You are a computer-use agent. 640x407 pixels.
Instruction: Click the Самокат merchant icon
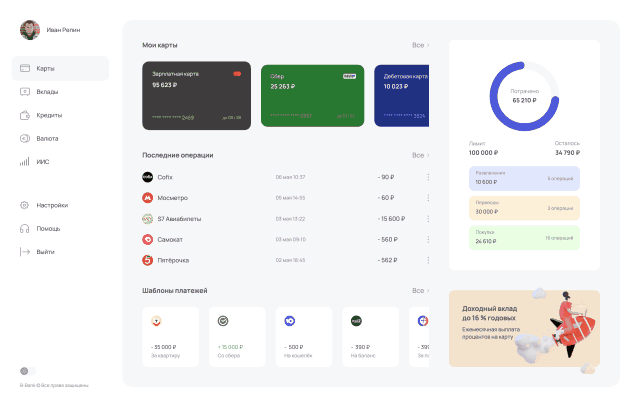147,240
